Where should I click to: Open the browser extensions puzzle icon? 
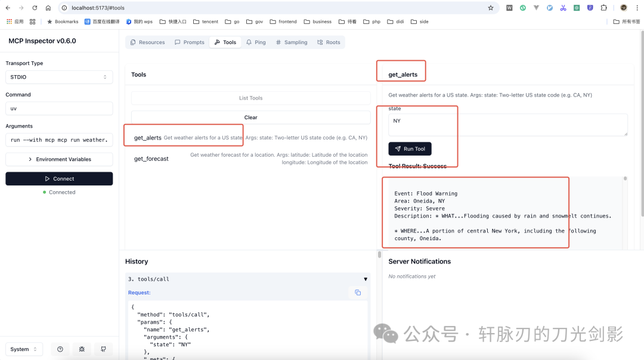click(x=604, y=8)
